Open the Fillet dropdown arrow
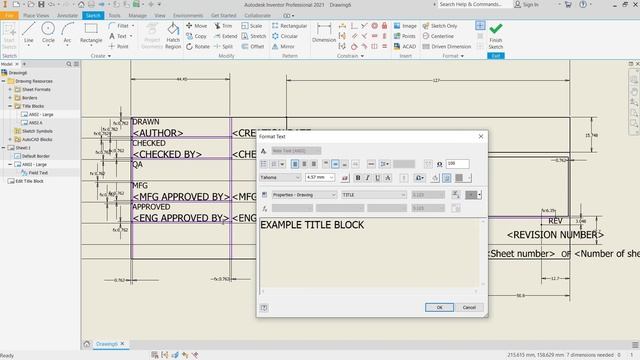Image resolution: width=640 pixels, height=360 pixels. coord(133,26)
